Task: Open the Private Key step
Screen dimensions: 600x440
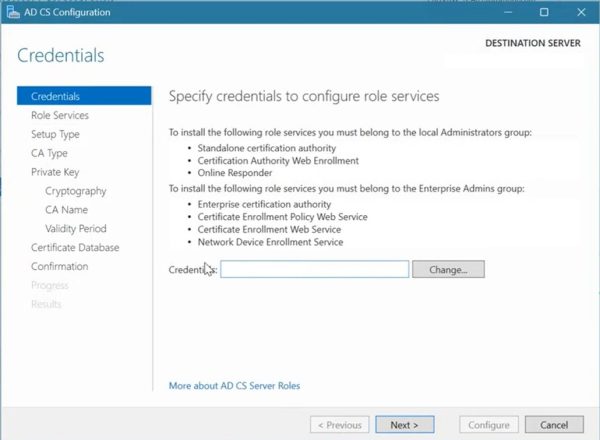Action: click(x=55, y=172)
